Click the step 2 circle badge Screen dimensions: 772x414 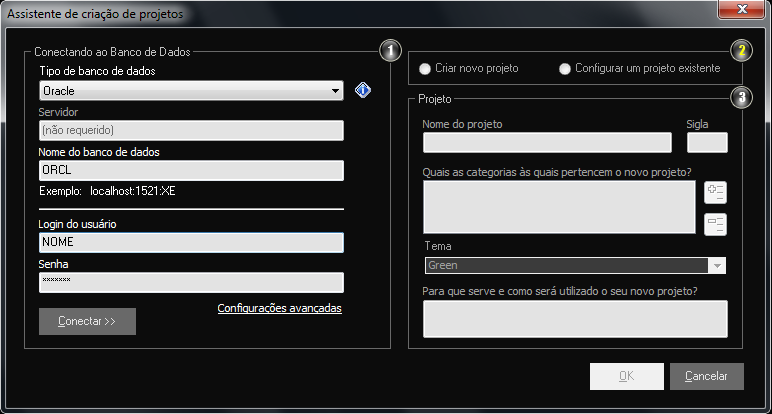[x=740, y=50]
